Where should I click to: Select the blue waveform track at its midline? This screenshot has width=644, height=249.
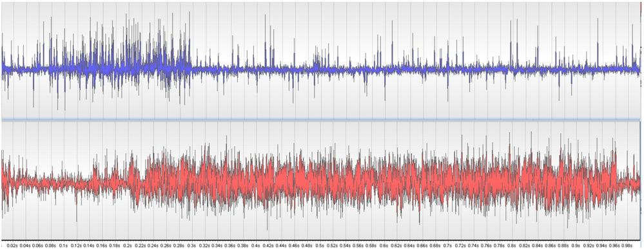tap(320, 69)
